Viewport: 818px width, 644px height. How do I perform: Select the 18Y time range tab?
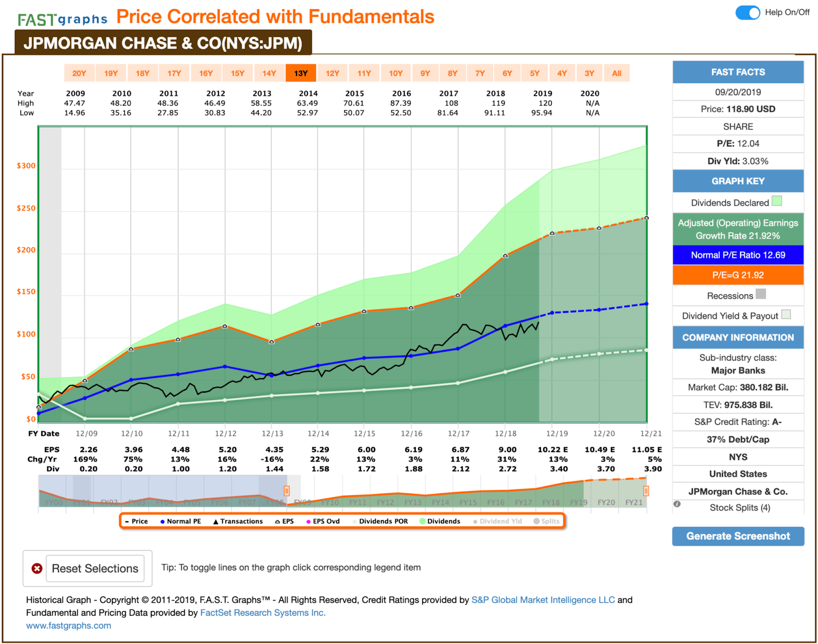tap(143, 73)
